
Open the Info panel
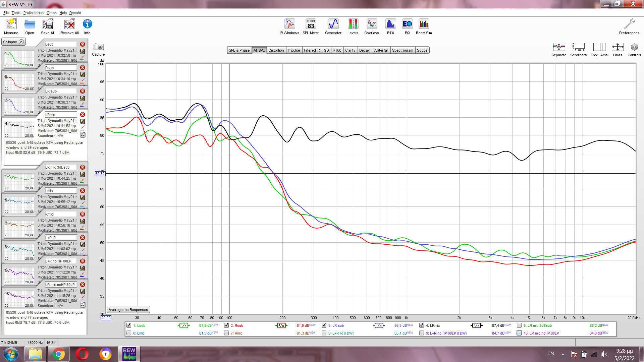[x=87, y=26]
